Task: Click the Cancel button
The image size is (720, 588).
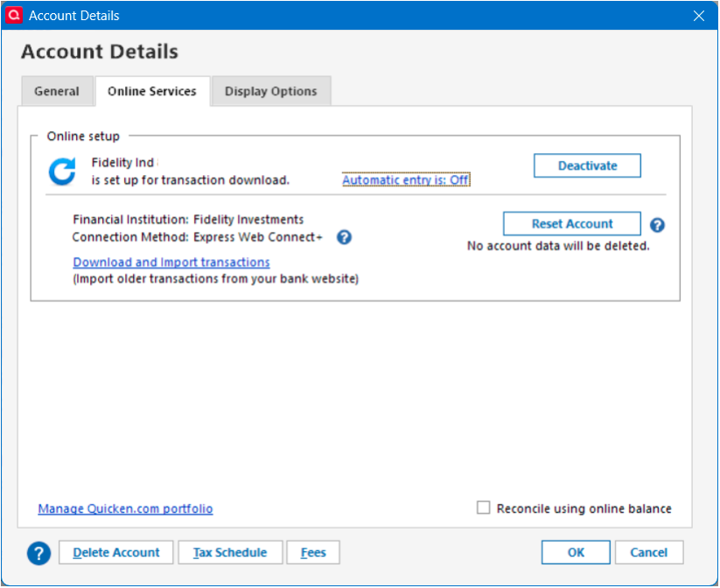Action: coord(649,552)
